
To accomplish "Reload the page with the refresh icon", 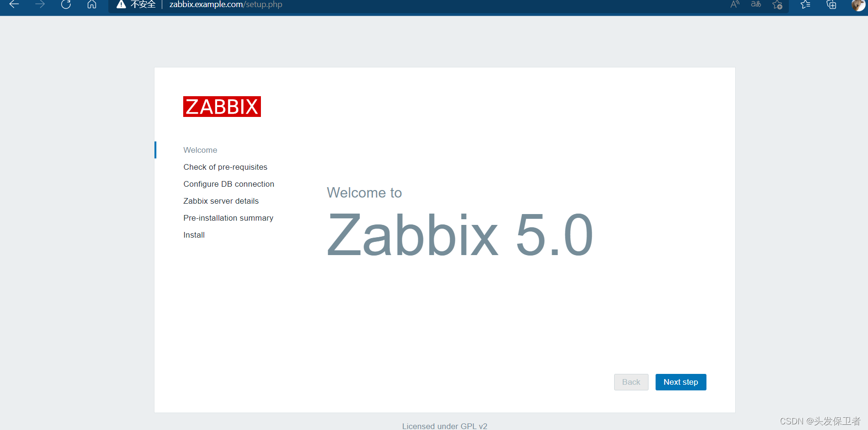I will click(x=66, y=4).
